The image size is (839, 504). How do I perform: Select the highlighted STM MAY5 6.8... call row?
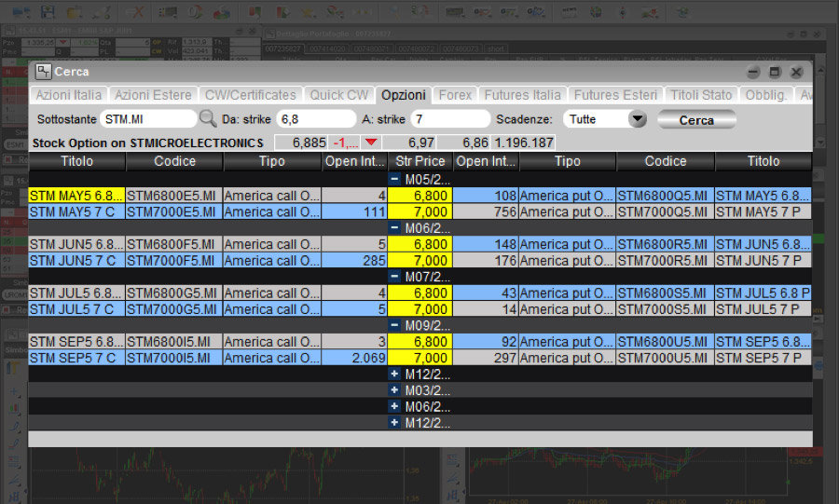point(76,196)
